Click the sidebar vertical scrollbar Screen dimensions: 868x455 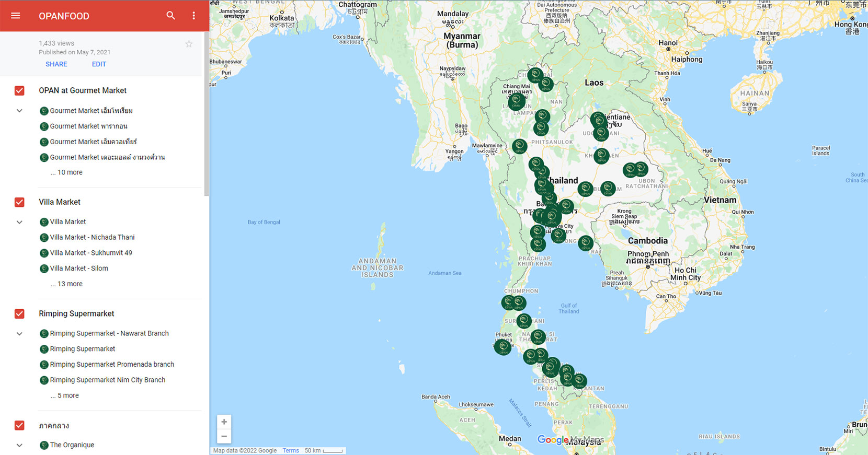click(x=207, y=114)
